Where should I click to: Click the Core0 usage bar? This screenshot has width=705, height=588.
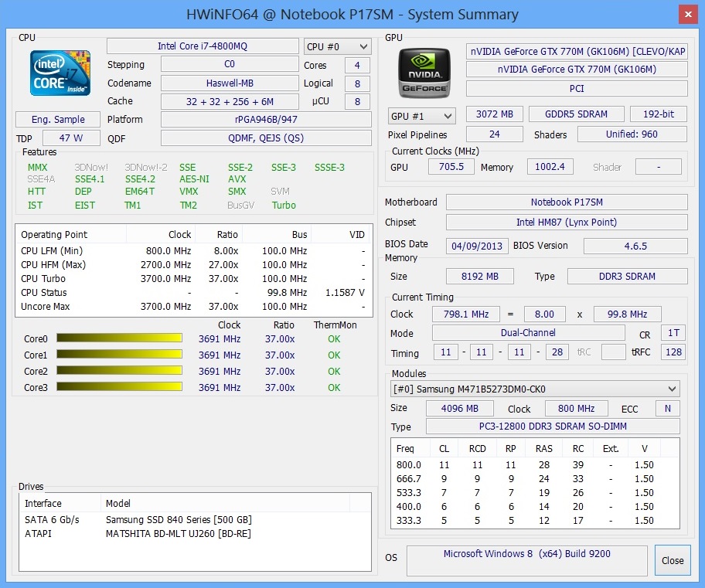[x=119, y=338]
